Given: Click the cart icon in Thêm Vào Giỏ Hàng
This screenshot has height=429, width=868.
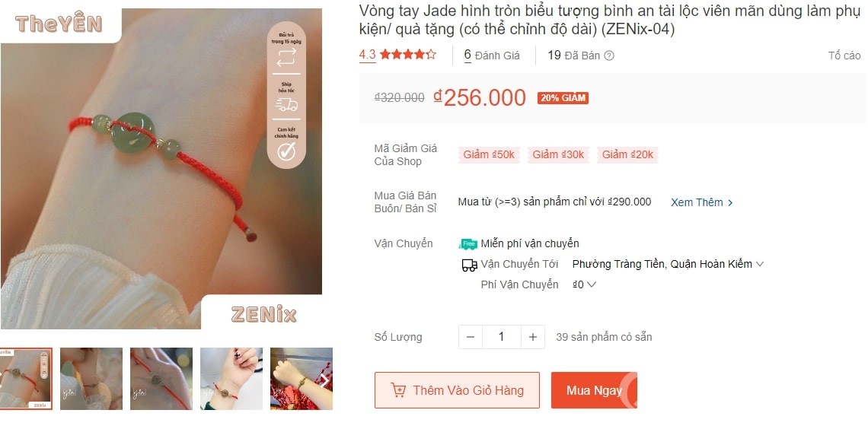Looking at the screenshot, I should pos(398,390).
